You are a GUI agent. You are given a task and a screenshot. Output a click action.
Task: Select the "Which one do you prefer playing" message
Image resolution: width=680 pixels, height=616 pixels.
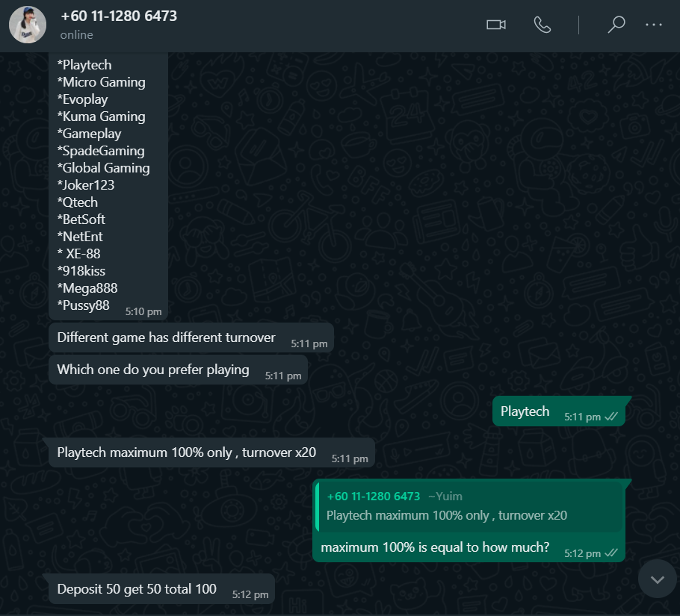pos(153,370)
